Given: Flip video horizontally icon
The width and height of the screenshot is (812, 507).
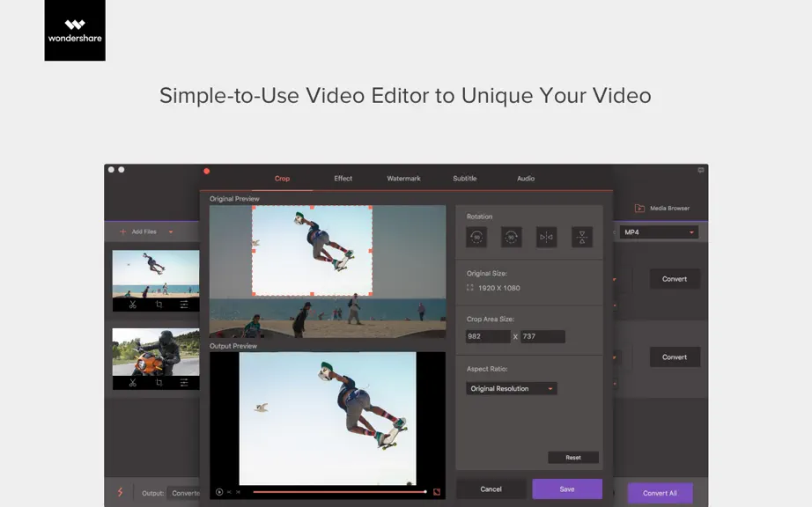Looking at the screenshot, I should [x=546, y=237].
